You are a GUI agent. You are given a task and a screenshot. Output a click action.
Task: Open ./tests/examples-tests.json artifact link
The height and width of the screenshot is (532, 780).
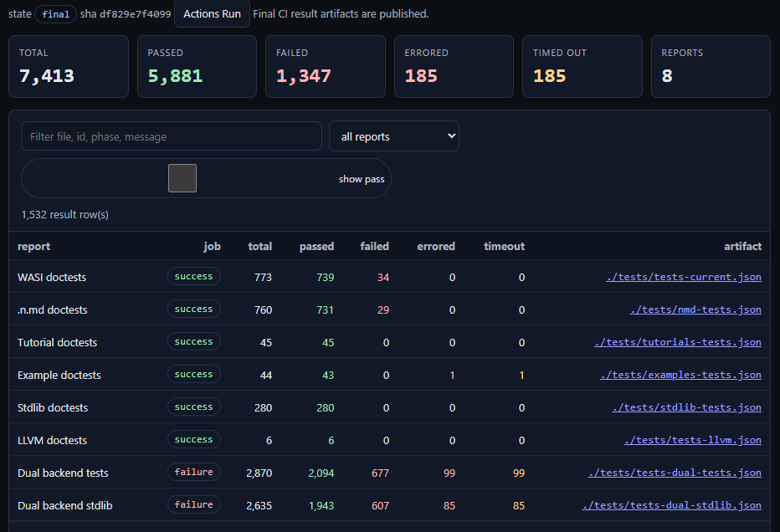click(680, 375)
